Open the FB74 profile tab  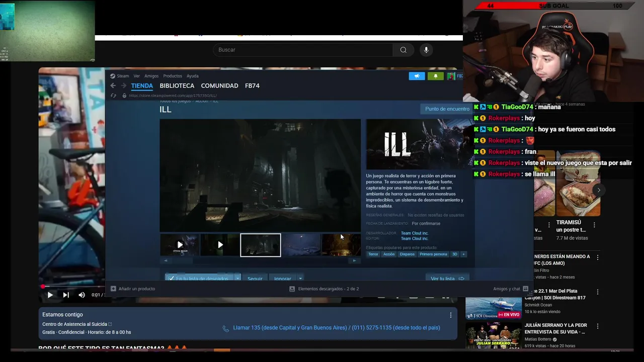point(252,86)
